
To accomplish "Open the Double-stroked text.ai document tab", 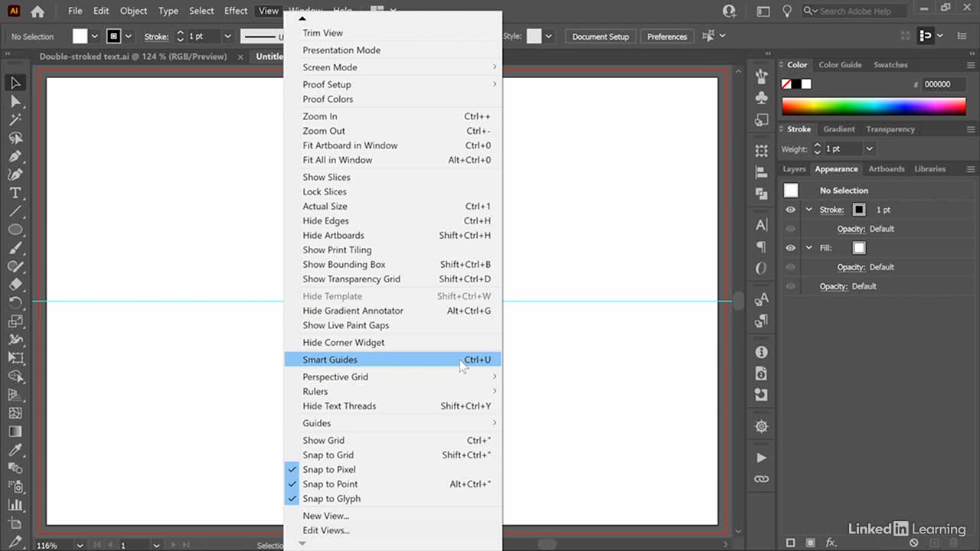I will click(x=133, y=57).
